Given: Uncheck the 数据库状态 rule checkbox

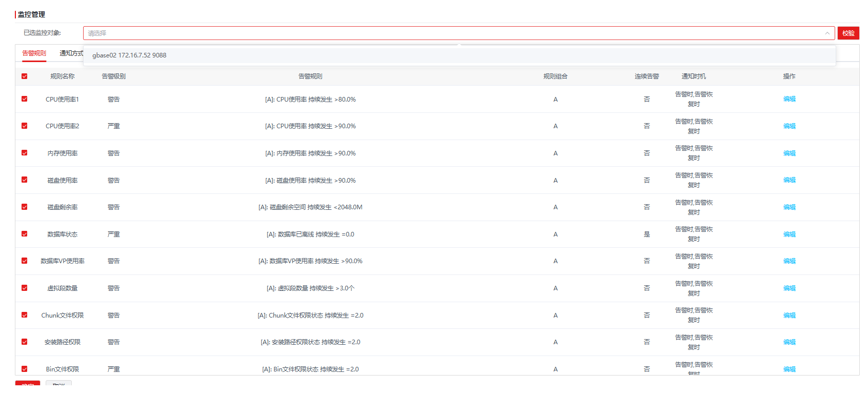Looking at the screenshot, I should click(x=24, y=234).
